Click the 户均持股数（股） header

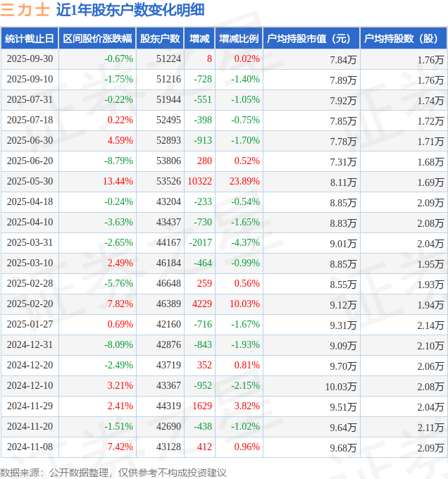pos(403,39)
